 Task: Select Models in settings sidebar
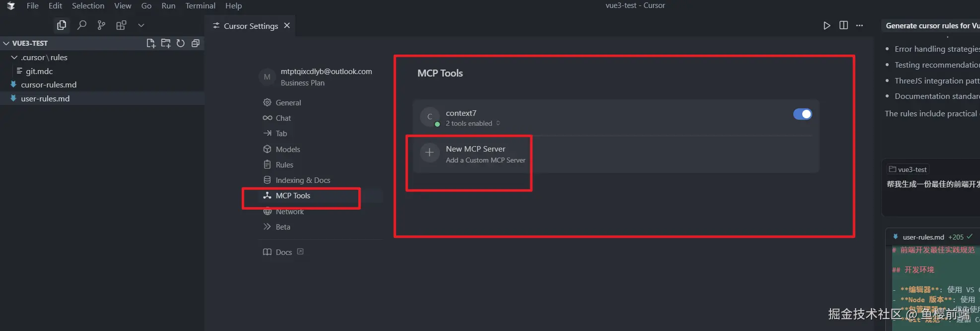point(287,149)
